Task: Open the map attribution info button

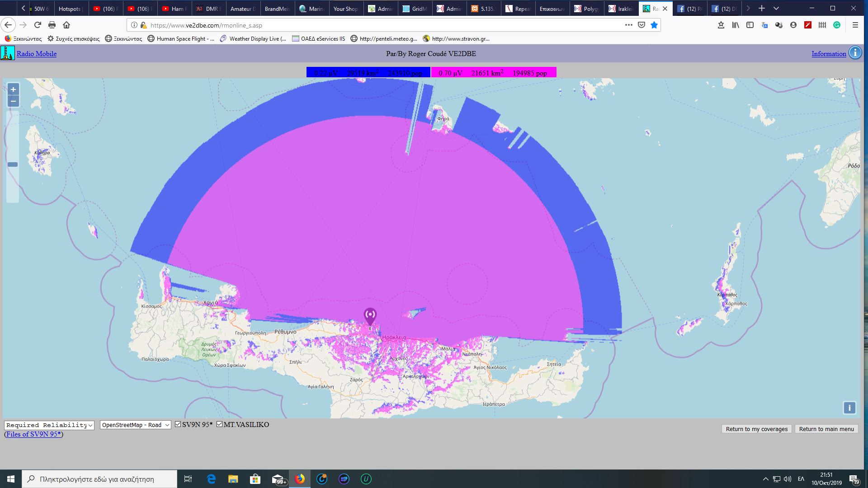Action: 849,408
